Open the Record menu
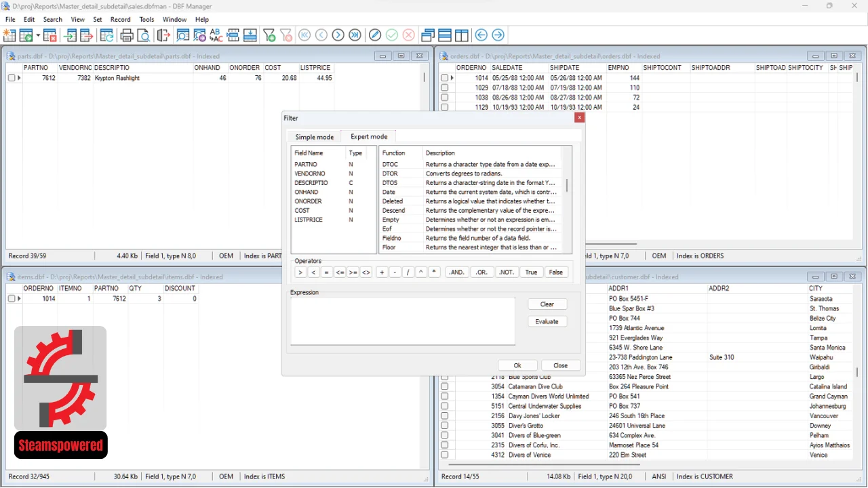The image size is (868, 488). [x=121, y=20]
